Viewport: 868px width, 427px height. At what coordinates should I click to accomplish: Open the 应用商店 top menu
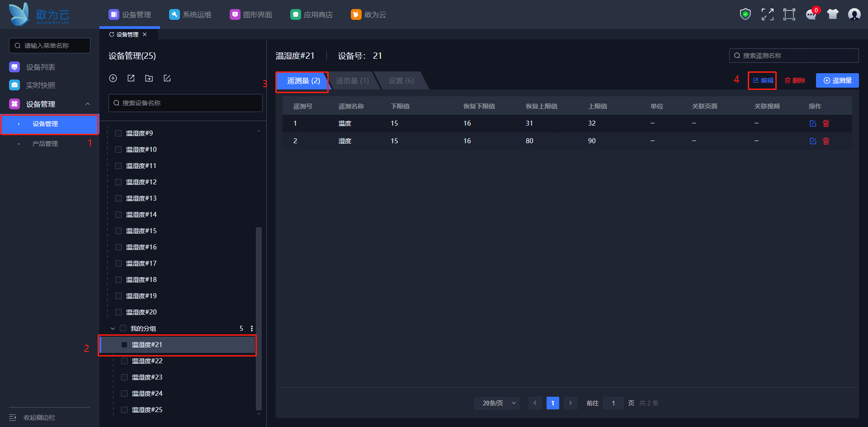click(311, 14)
